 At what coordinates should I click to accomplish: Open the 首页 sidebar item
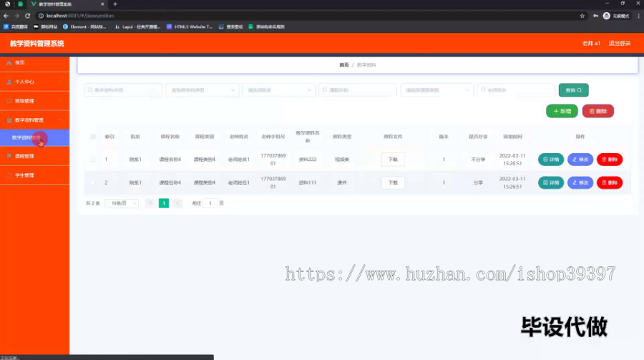coord(34,63)
